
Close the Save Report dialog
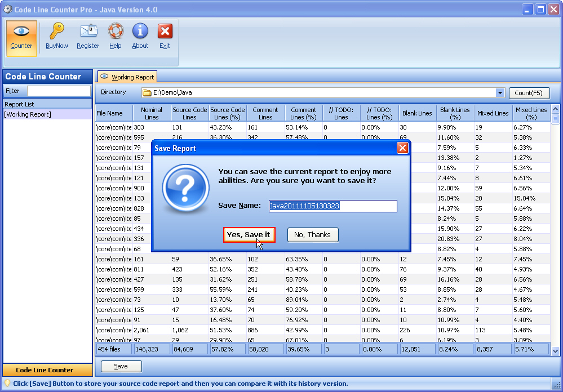[402, 148]
